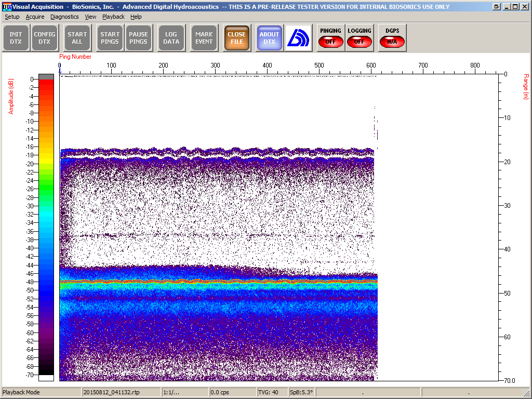Minimize the Visual Acquisition window
Image resolution: width=532 pixels, height=399 pixels.
(507, 6)
